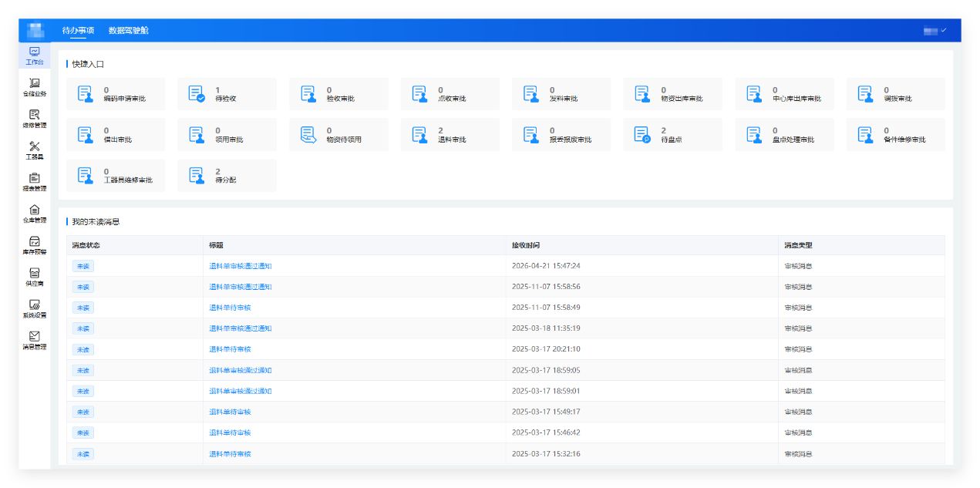Click the 点收审批 shortcut icon
Screen dimensions: 980x488
(419, 94)
